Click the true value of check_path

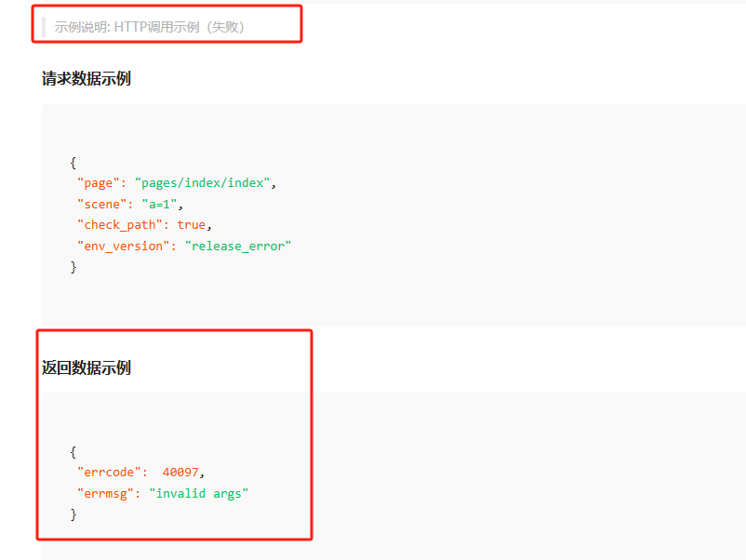click(191, 225)
